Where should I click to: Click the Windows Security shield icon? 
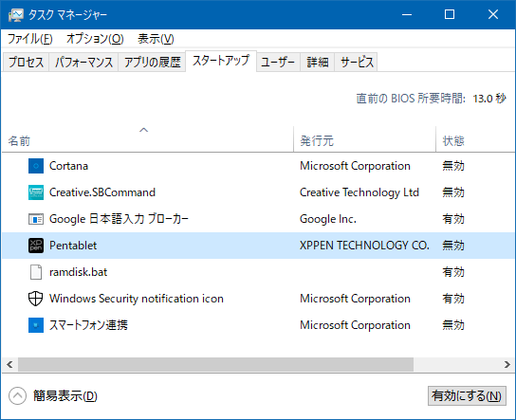[x=35, y=299]
